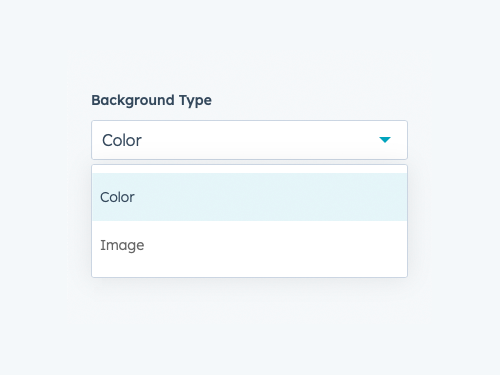Screen dimensions: 500x375
Task: Click the Background Type label
Action: click(x=151, y=100)
